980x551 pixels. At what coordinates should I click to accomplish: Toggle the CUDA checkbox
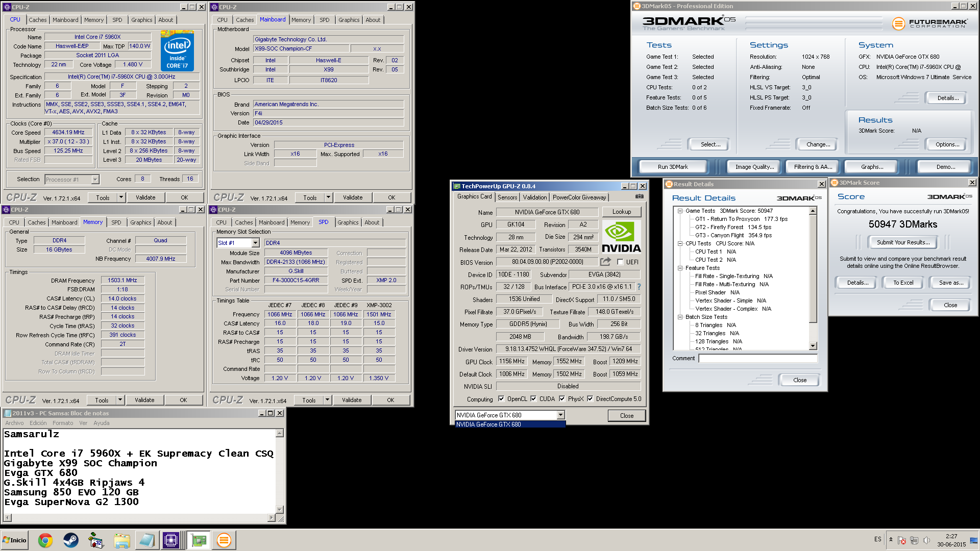coord(533,399)
